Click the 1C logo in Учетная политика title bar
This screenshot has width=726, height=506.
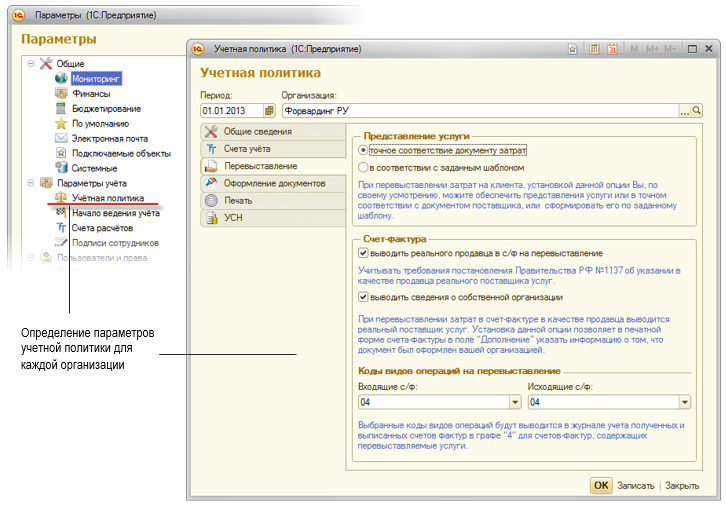coord(198,49)
